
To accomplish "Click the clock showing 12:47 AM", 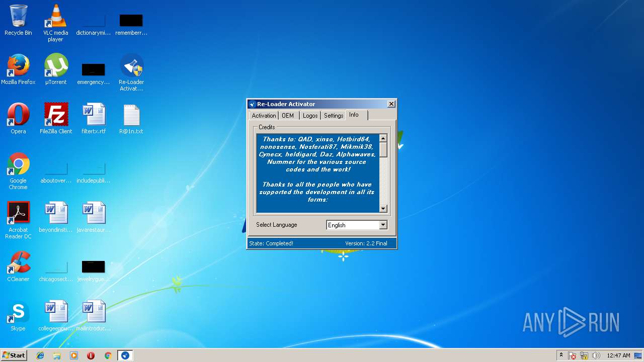I will tap(618, 355).
